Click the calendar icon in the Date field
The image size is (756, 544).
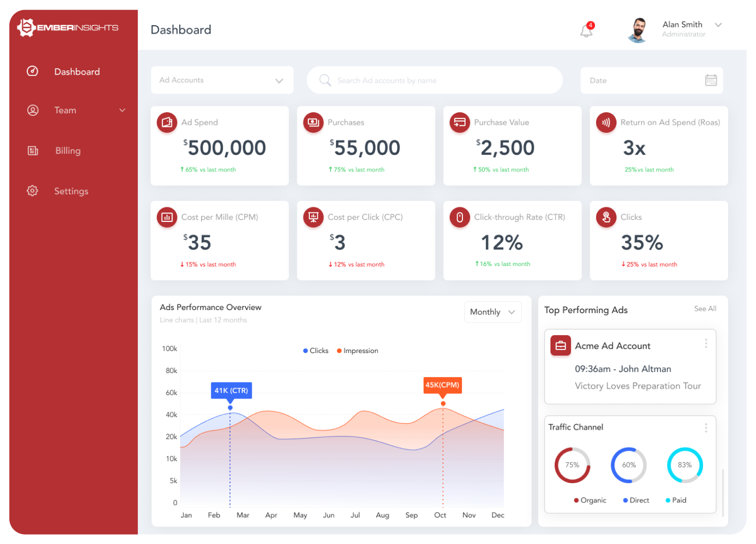tap(711, 80)
